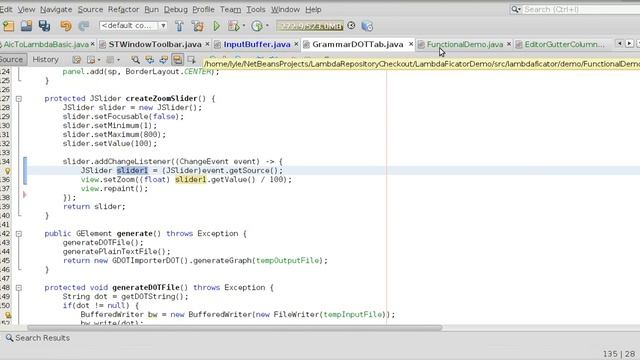Open the Edit menu
640x360 pixels.
6,9
